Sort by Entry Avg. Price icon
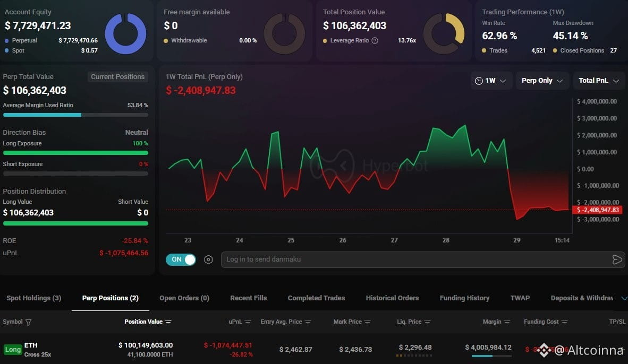This screenshot has width=628, height=364. click(308, 322)
